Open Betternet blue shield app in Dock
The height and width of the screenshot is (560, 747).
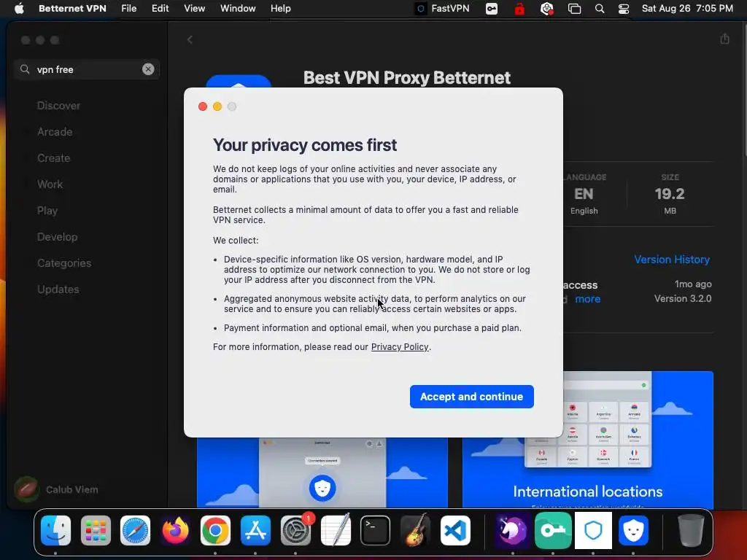pyautogui.click(x=633, y=530)
